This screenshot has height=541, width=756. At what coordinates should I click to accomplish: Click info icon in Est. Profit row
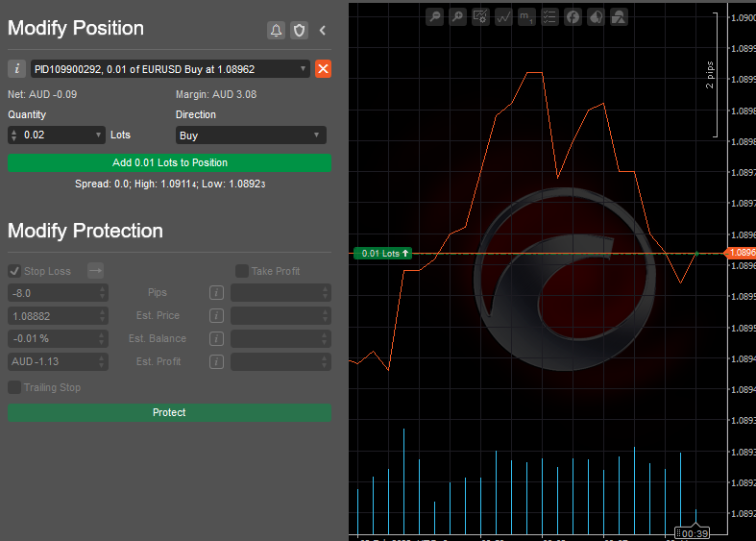[216, 361]
